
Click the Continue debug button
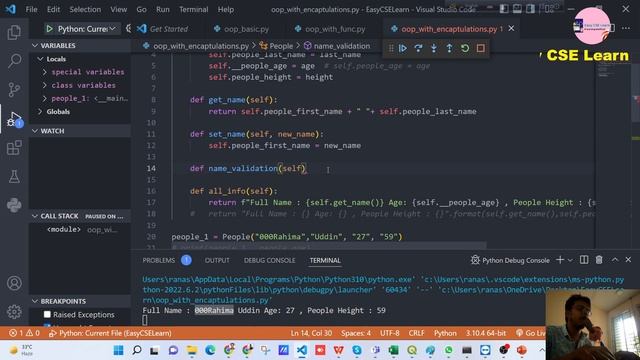tap(403, 48)
